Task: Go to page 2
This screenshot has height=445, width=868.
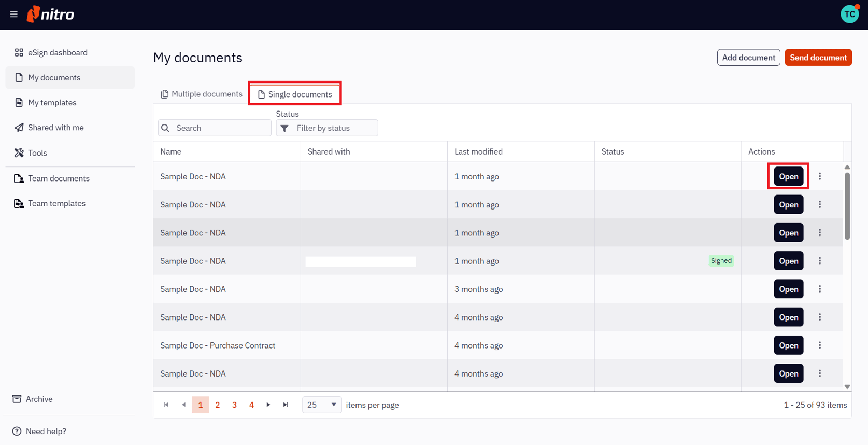Action: coord(218,405)
